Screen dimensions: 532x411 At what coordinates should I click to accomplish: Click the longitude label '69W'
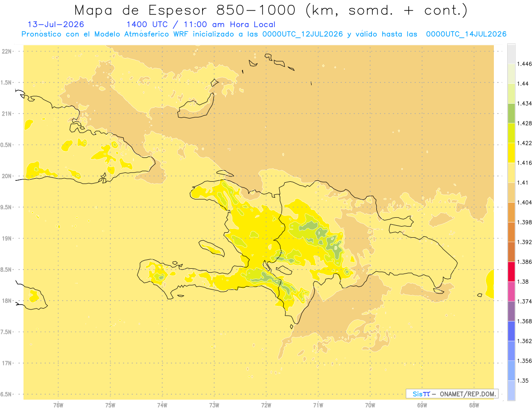click(x=422, y=405)
